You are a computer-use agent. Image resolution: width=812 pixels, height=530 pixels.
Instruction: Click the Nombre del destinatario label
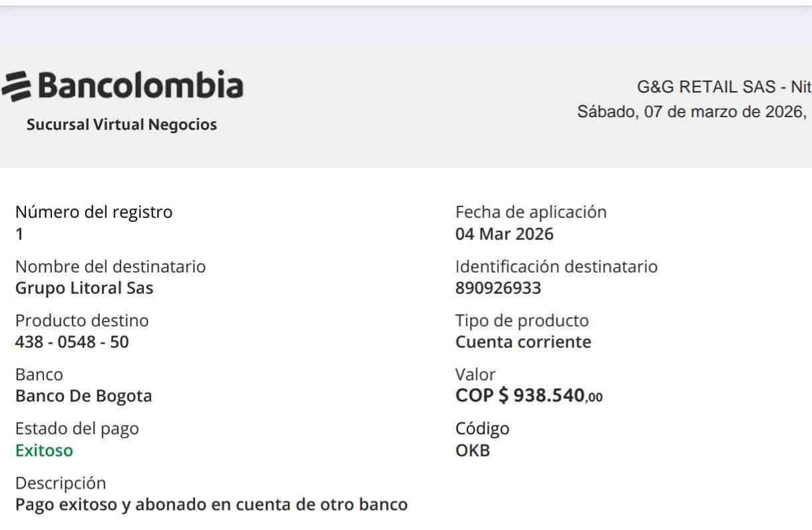[110, 267]
